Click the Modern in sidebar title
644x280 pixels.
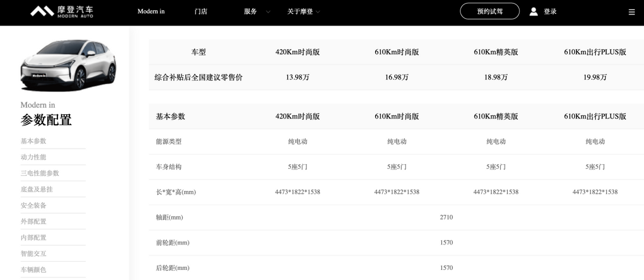pos(38,105)
